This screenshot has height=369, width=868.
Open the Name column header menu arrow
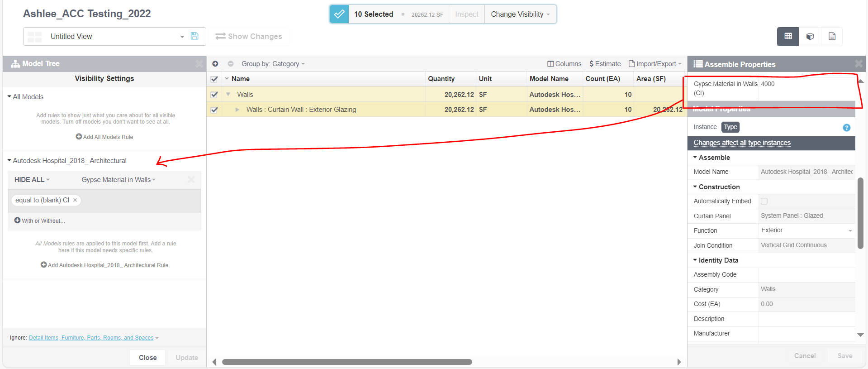[x=227, y=79]
